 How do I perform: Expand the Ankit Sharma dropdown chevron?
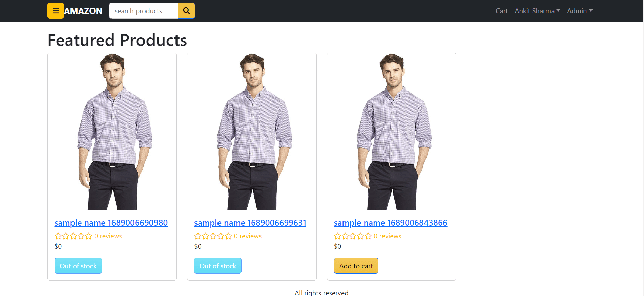[559, 10]
